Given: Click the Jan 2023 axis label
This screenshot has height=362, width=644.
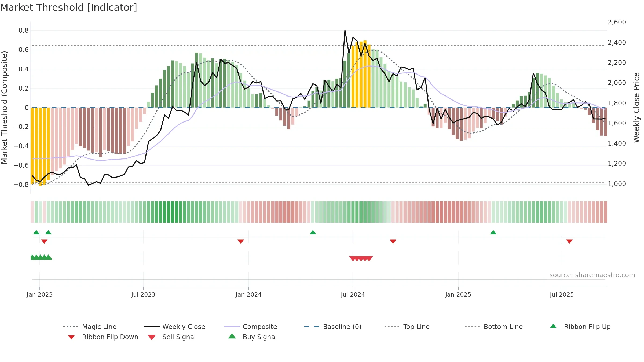Looking at the screenshot, I should pos(40,294).
